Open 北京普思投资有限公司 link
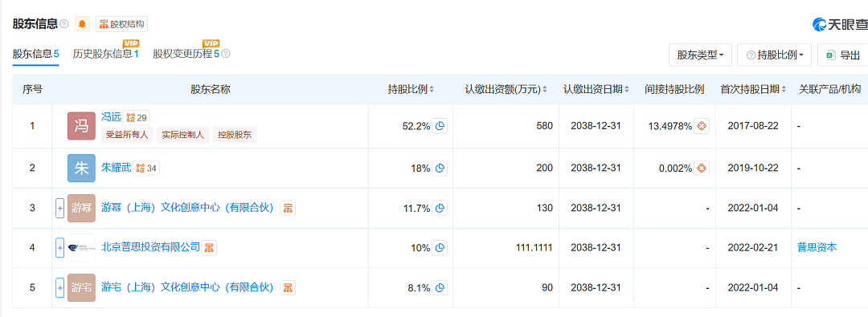 point(150,247)
